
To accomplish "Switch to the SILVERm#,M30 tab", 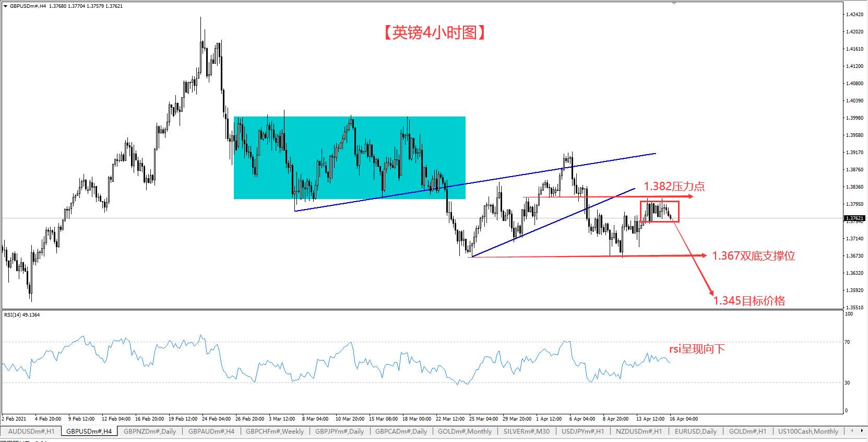I will [x=527, y=432].
